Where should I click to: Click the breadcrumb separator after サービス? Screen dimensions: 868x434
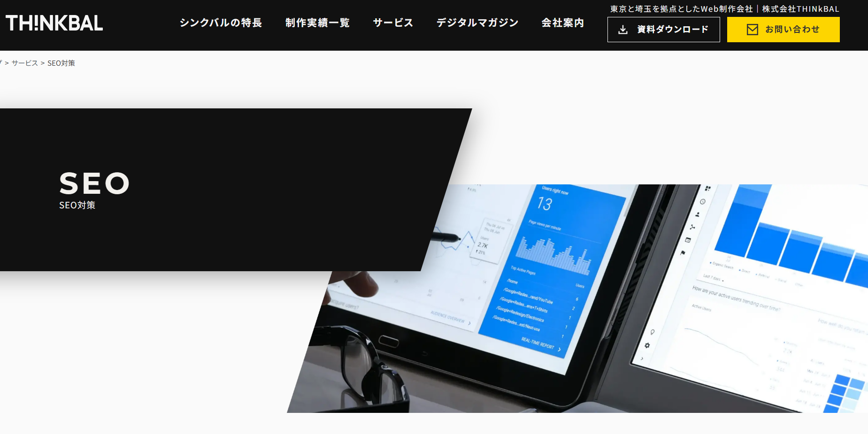(x=43, y=62)
